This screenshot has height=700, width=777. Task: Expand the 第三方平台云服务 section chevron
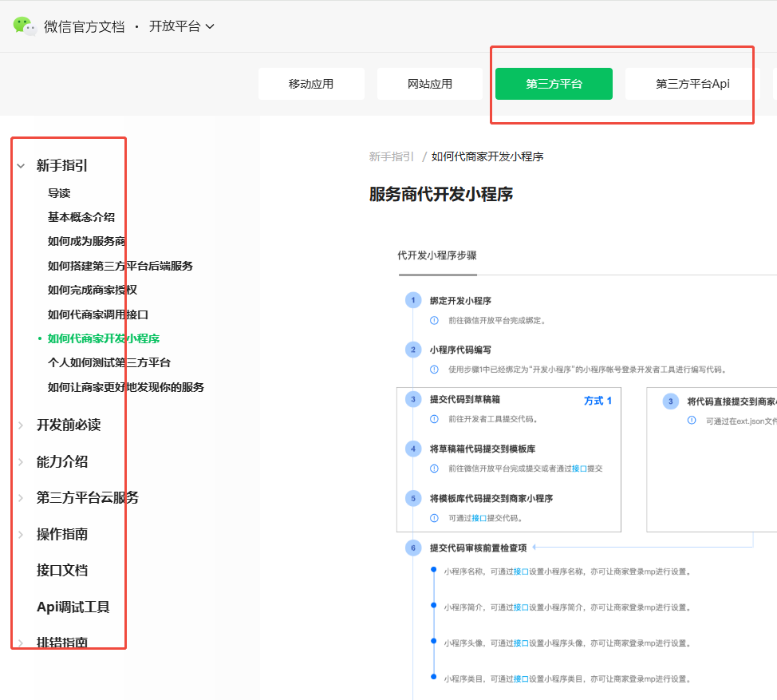(21, 498)
